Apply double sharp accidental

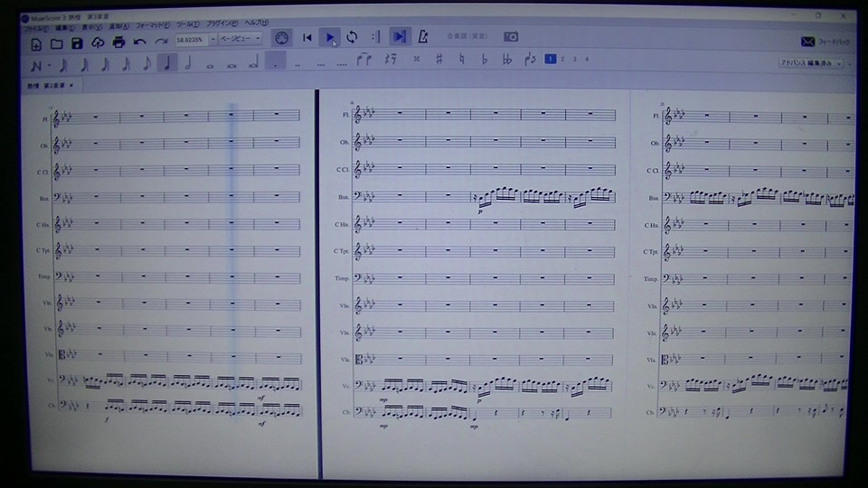click(416, 59)
